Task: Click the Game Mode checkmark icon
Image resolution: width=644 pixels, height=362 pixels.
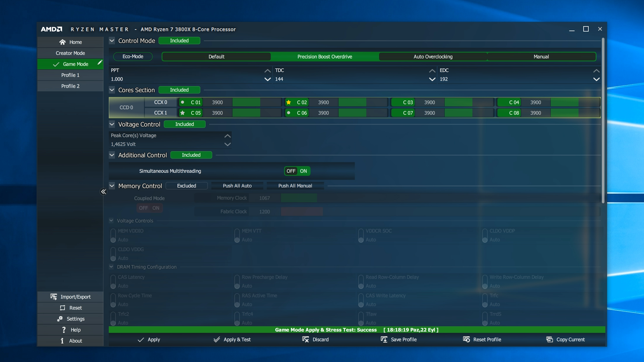Action: click(56, 64)
